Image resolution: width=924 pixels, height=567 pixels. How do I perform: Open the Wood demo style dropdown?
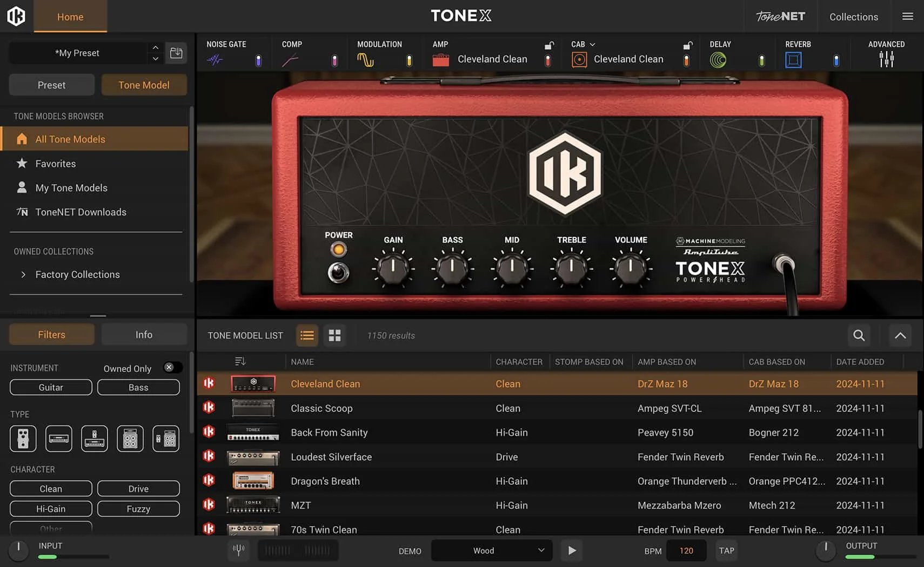[491, 550]
